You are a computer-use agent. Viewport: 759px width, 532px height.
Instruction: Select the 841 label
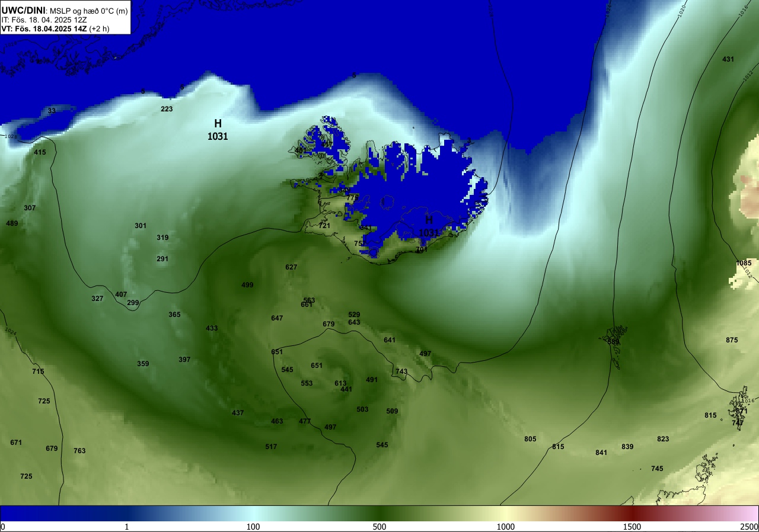click(601, 453)
